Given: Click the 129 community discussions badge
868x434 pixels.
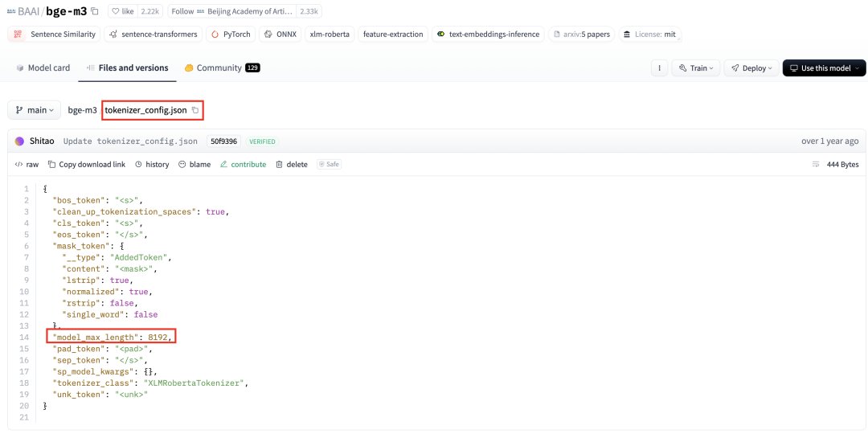Looking at the screenshot, I should click(x=252, y=68).
